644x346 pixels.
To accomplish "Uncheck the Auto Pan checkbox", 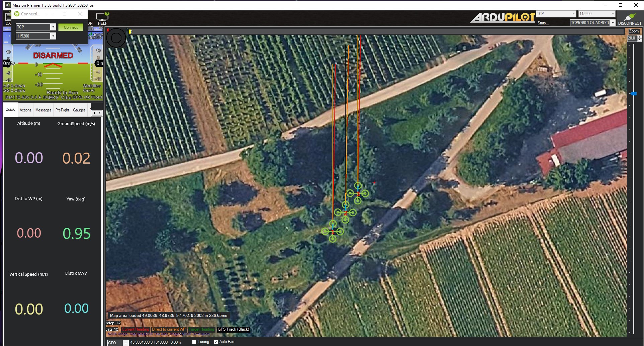I will pos(216,342).
